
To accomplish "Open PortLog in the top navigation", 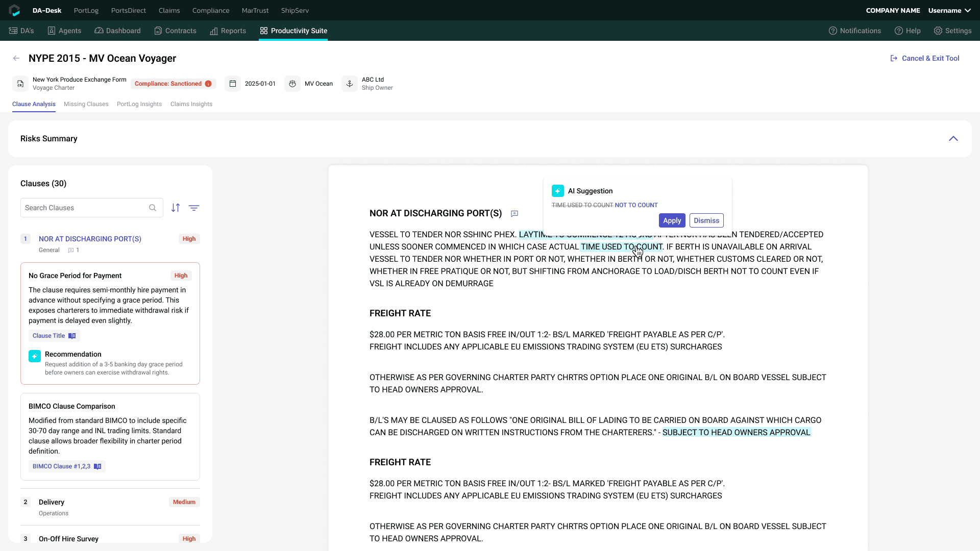I will pos(86,10).
